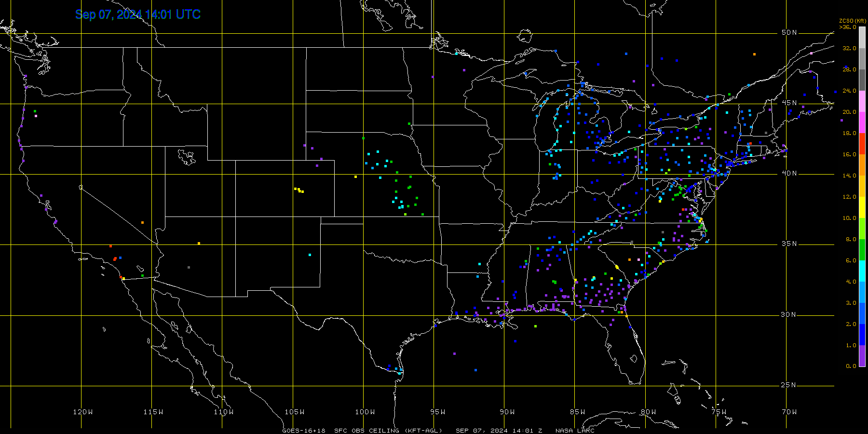Select the 35N latitude label

point(789,244)
